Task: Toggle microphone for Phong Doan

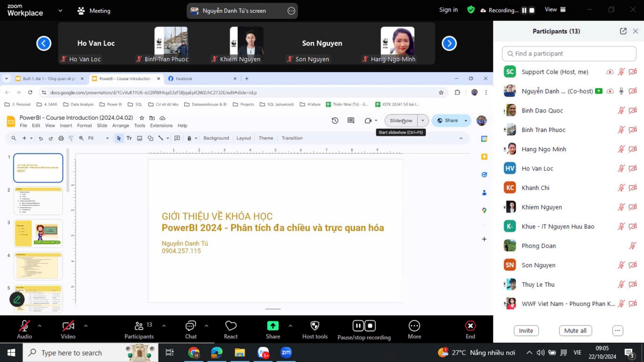Action: 632,246
